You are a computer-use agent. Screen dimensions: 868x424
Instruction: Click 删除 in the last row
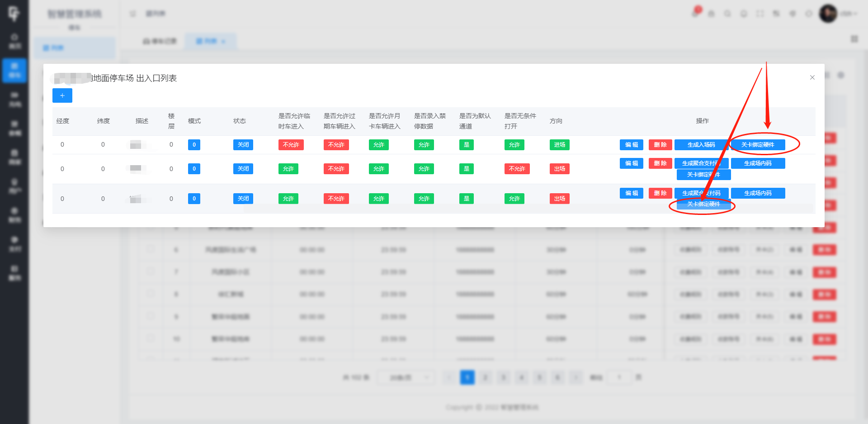tap(660, 193)
